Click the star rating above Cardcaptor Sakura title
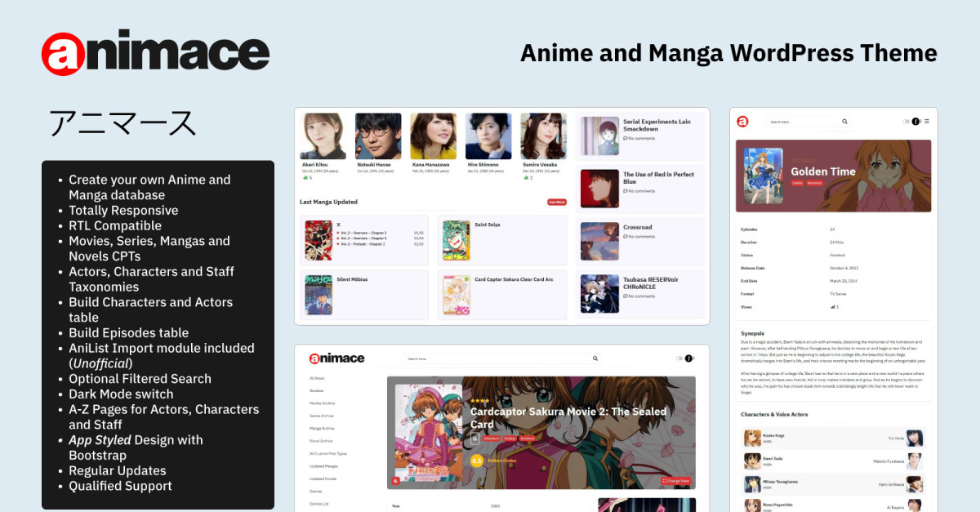The image size is (980, 512). tap(480, 401)
